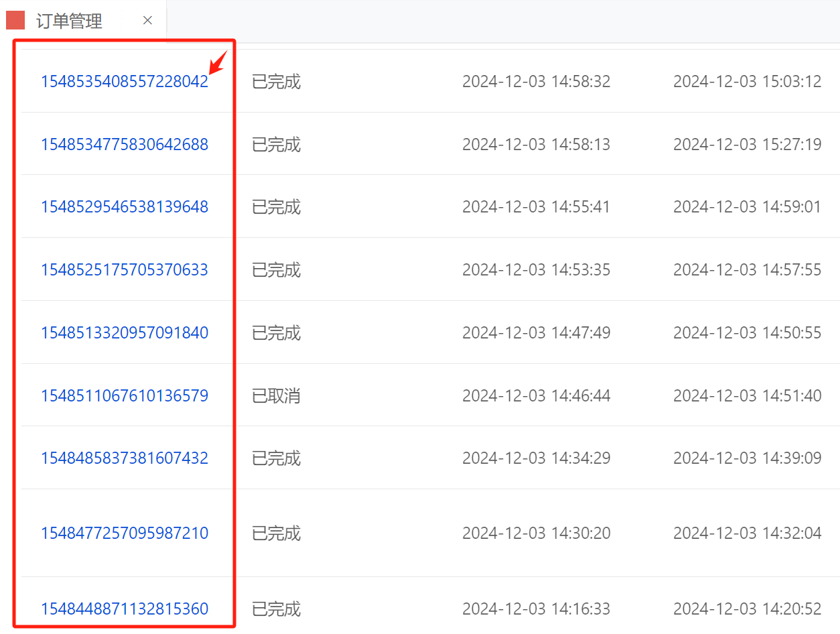
Task: Click the time 2024-12-03 14:53:35
Action: click(x=537, y=270)
